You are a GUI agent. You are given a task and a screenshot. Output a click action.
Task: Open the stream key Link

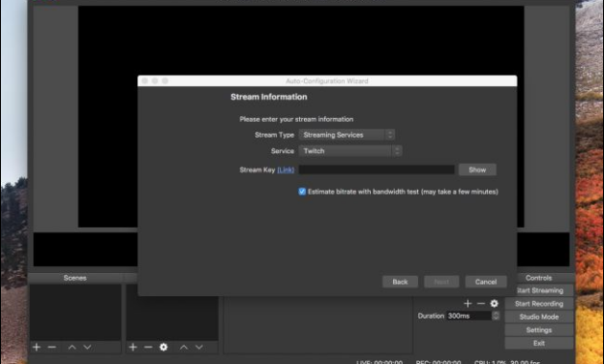(286, 170)
